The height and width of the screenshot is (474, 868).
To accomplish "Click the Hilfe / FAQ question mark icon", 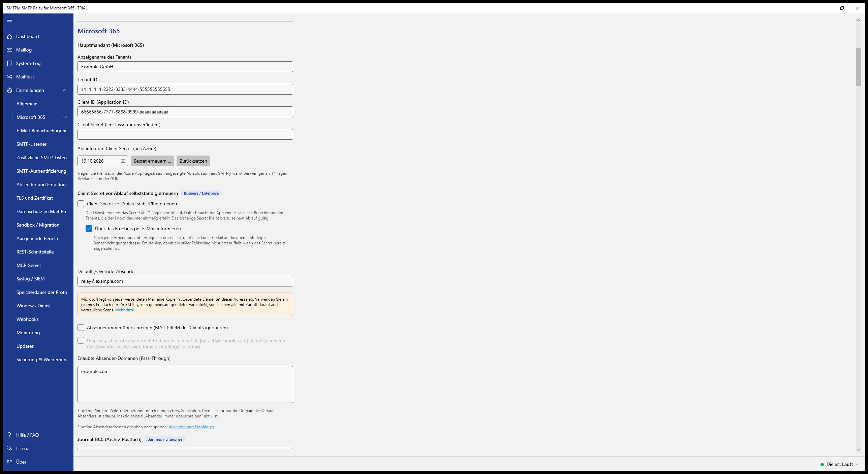I will tap(9, 435).
